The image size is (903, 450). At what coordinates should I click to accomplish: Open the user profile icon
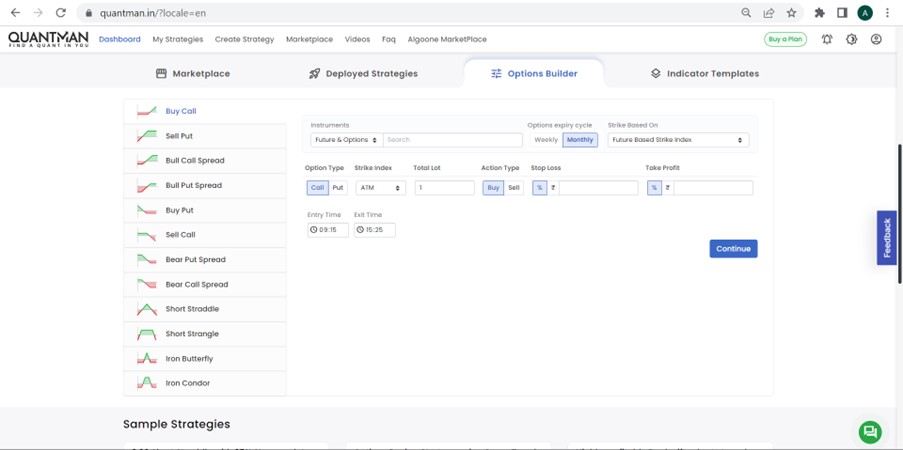tap(876, 40)
